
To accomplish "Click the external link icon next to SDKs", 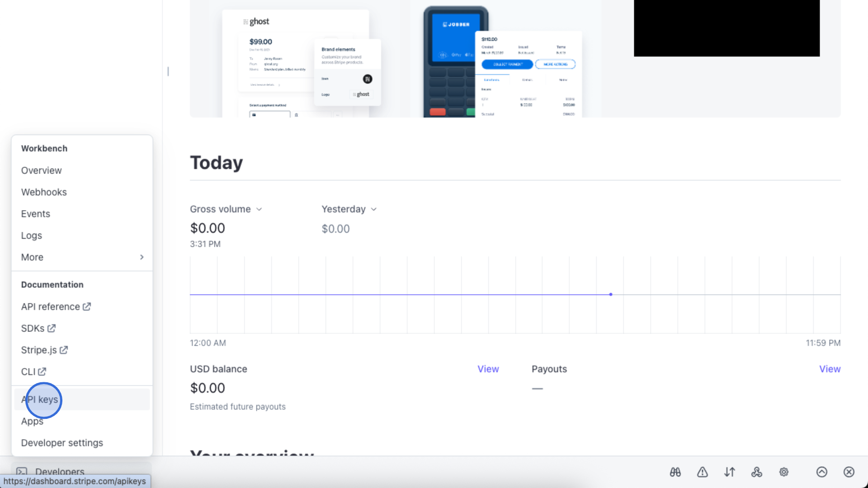I will tap(52, 328).
